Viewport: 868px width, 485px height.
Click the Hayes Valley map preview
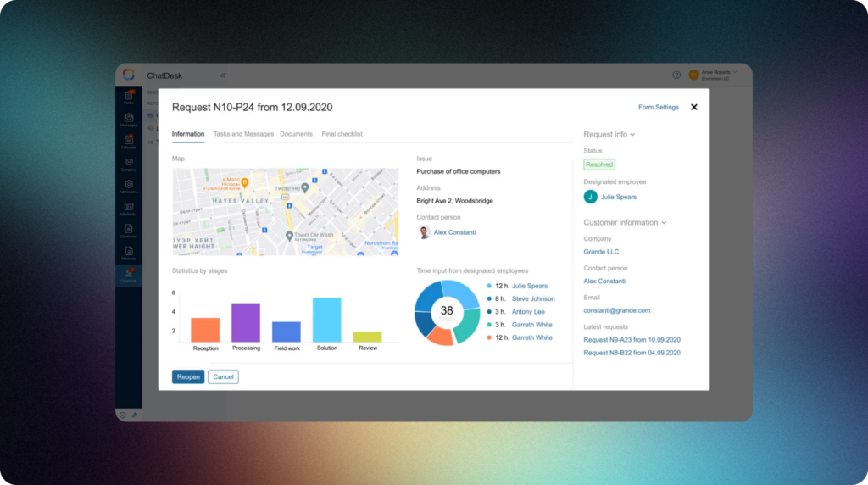click(x=285, y=211)
